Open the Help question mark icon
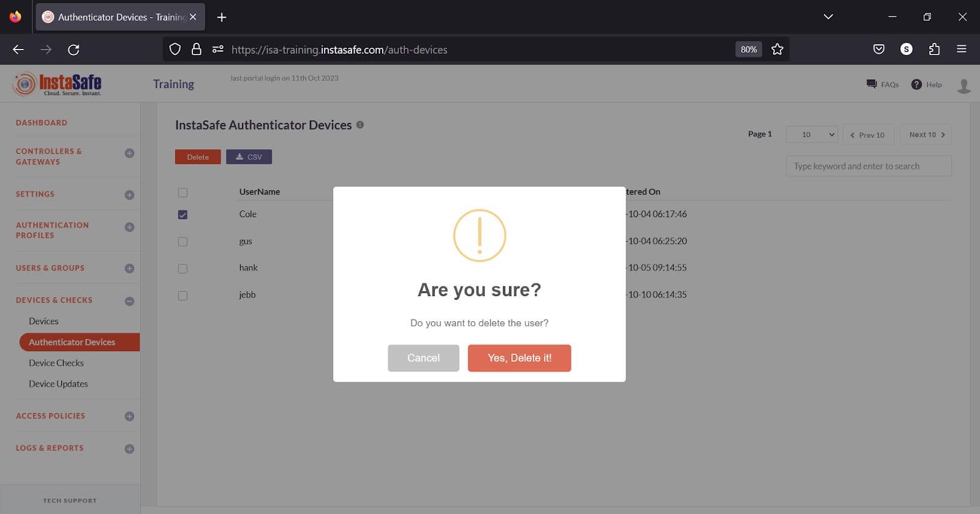 pyautogui.click(x=916, y=84)
